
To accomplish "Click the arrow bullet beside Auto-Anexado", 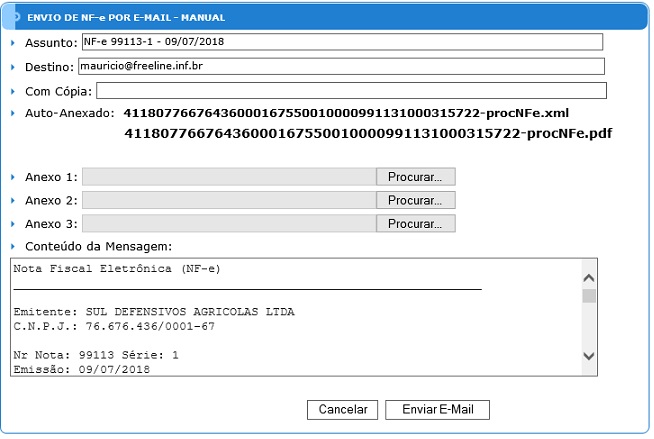I will [x=13, y=114].
